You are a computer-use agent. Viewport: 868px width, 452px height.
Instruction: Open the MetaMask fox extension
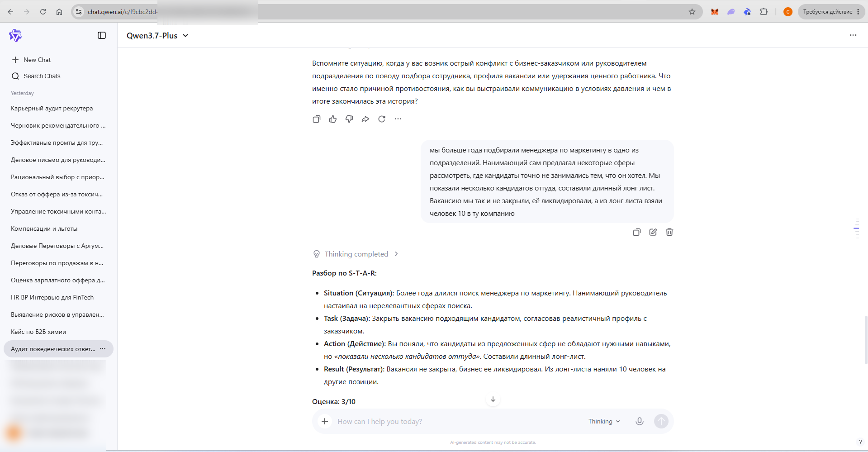point(715,12)
